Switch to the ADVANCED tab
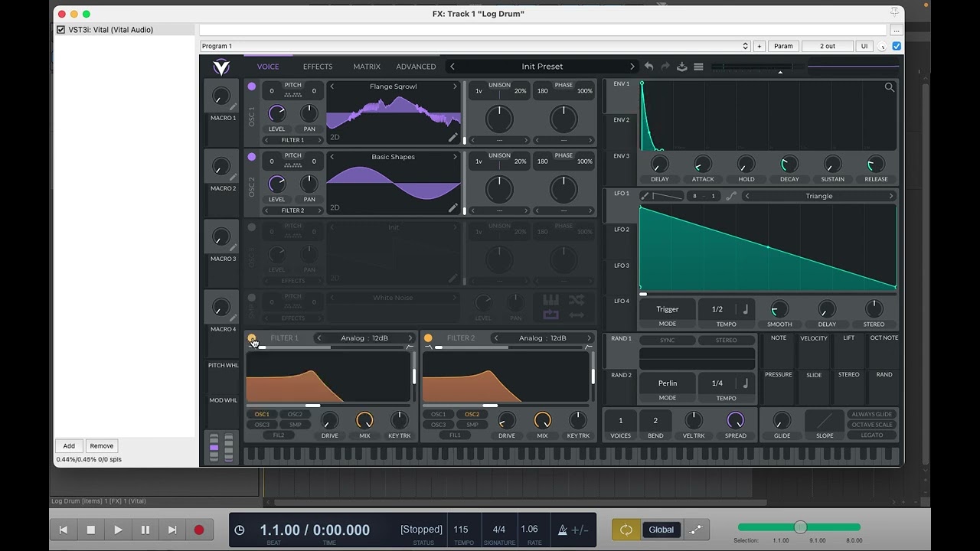980x551 pixels. pos(416,67)
